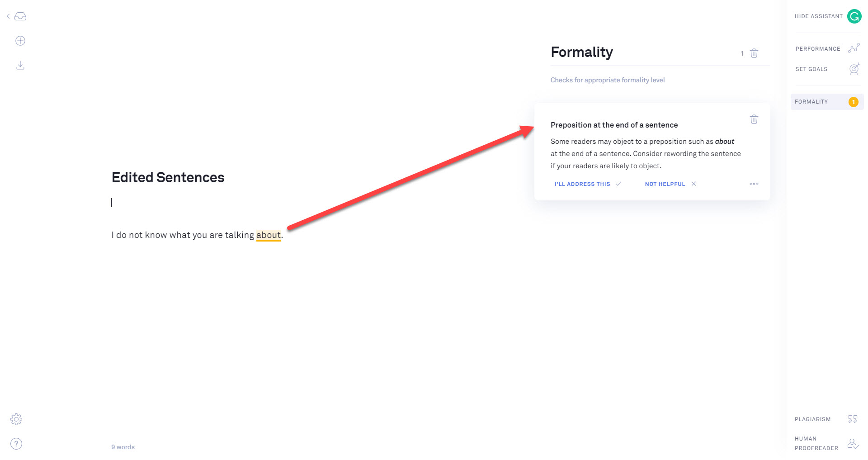Expand more options on suggestion card
The width and height of the screenshot is (868, 460).
click(x=754, y=184)
